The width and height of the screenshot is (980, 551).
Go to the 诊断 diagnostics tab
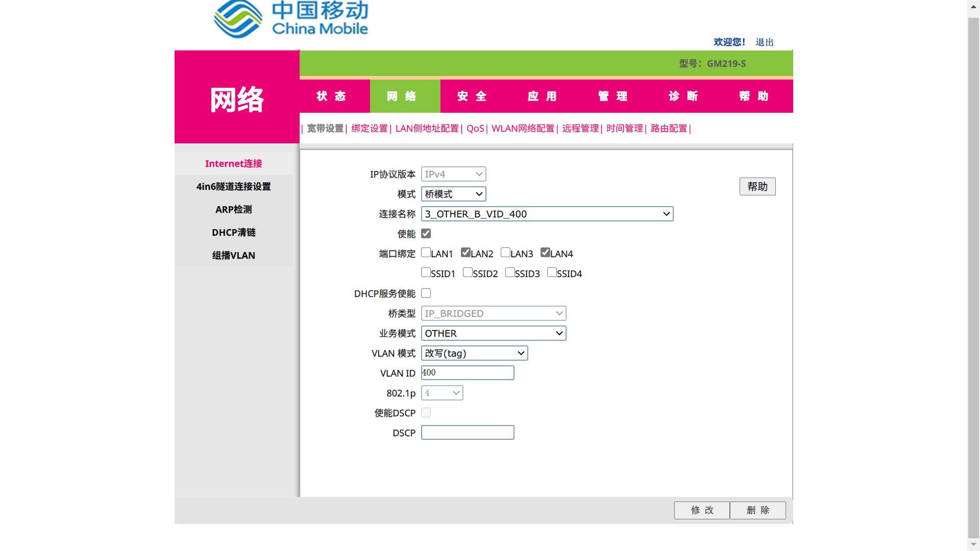click(x=684, y=96)
